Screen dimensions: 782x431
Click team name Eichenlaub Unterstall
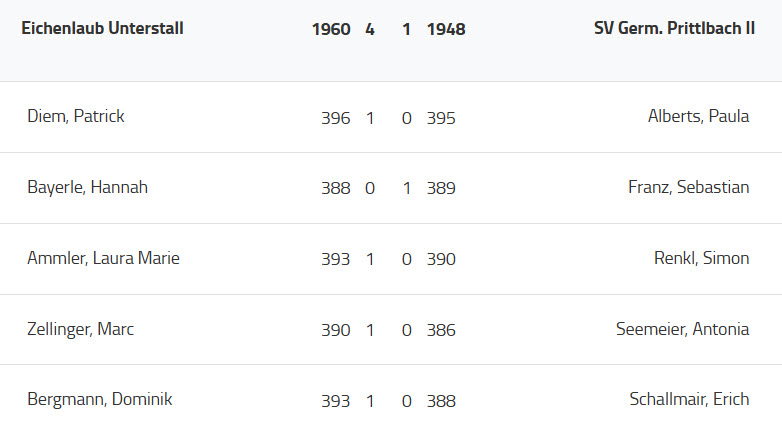click(x=102, y=29)
